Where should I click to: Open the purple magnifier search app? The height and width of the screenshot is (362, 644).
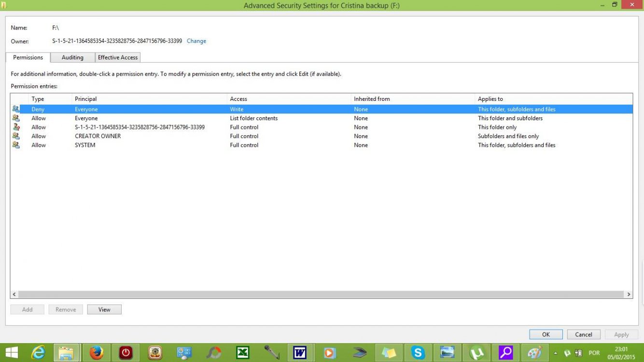(x=505, y=353)
